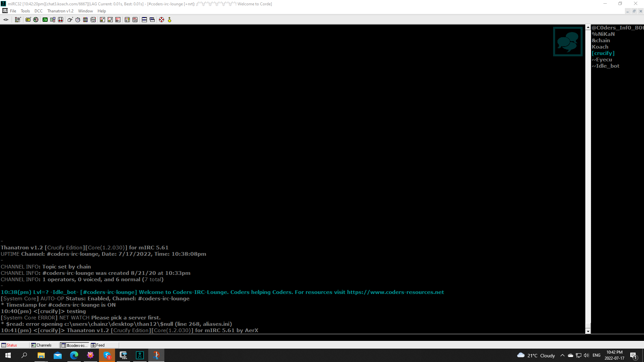The width and height of the screenshot is (644, 362).
Task: Tile windows using the toolbar icon
Action: (144, 20)
